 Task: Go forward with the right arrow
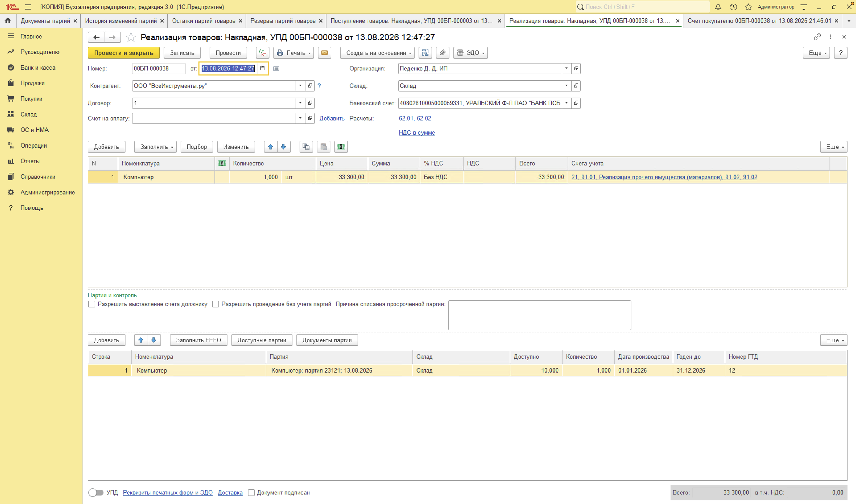point(112,37)
